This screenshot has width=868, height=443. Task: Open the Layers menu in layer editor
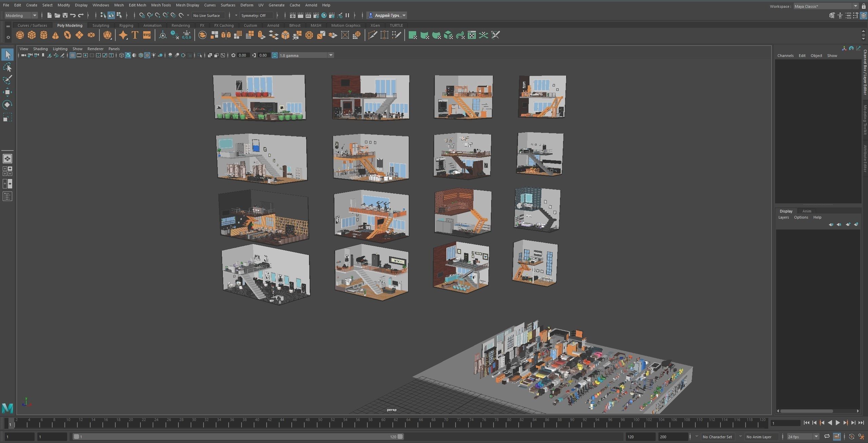click(783, 217)
